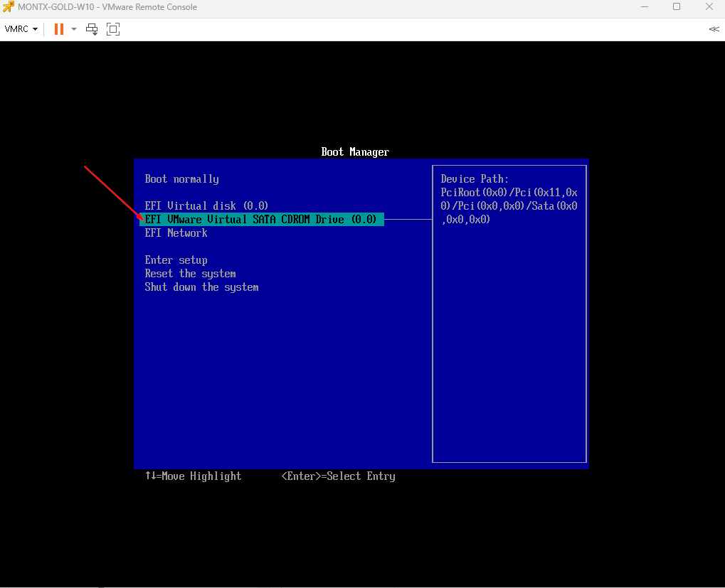Click the Send Ctrl+Alt+Del icon
Viewport: 725px width, 588px height.
[92, 29]
